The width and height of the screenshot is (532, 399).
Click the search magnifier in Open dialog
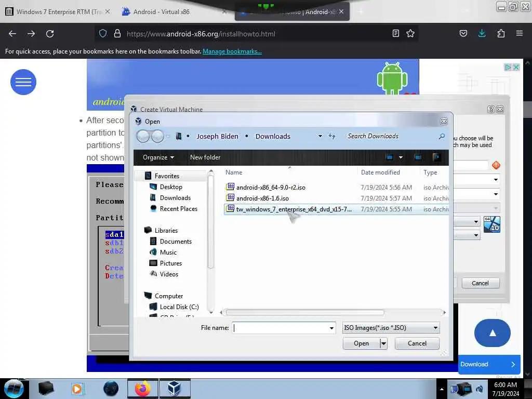click(x=442, y=137)
